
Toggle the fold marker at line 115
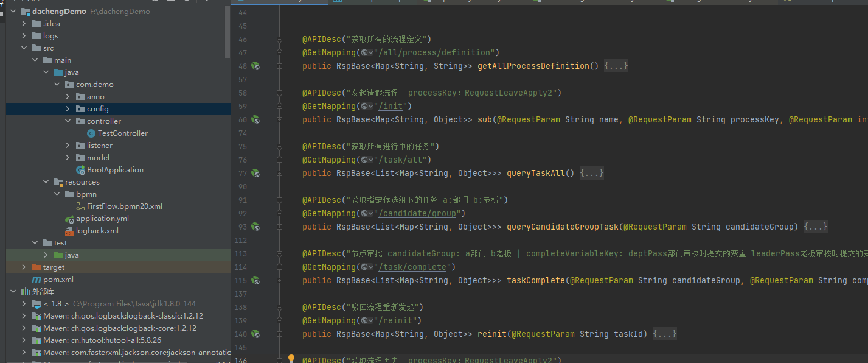click(279, 280)
